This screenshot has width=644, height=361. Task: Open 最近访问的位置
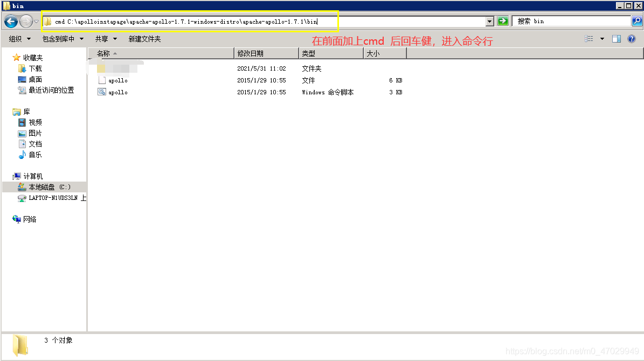pos(51,90)
